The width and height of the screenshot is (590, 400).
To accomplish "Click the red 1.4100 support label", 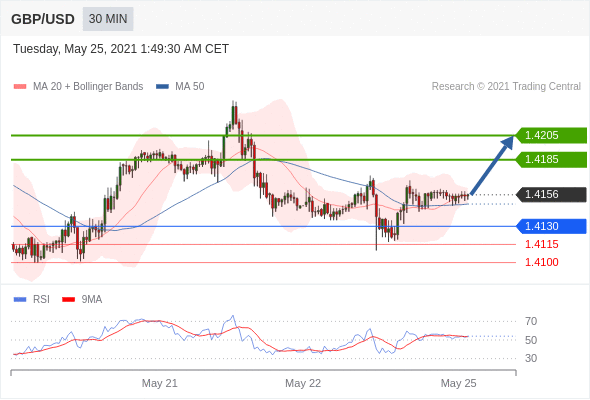I will 542,262.
